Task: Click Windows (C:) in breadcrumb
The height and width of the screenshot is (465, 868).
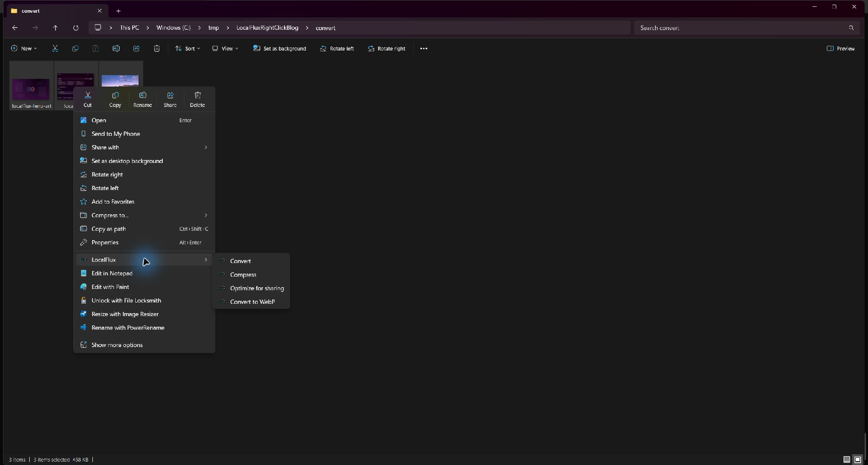Action: (x=173, y=28)
